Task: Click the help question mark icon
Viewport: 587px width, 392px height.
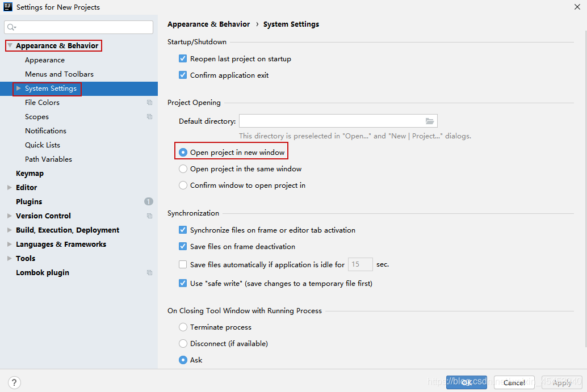Action: tap(14, 382)
